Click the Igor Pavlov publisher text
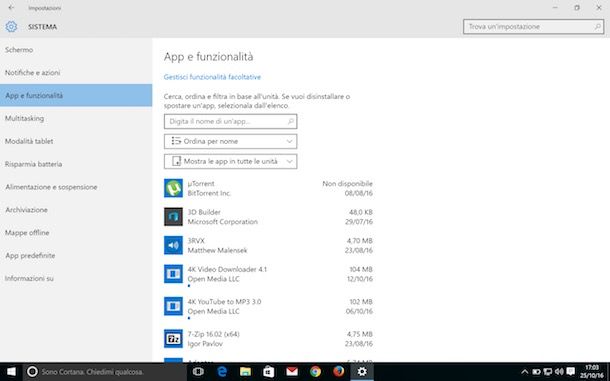This screenshot has height=381, width=610. click(x=205, y=344)
